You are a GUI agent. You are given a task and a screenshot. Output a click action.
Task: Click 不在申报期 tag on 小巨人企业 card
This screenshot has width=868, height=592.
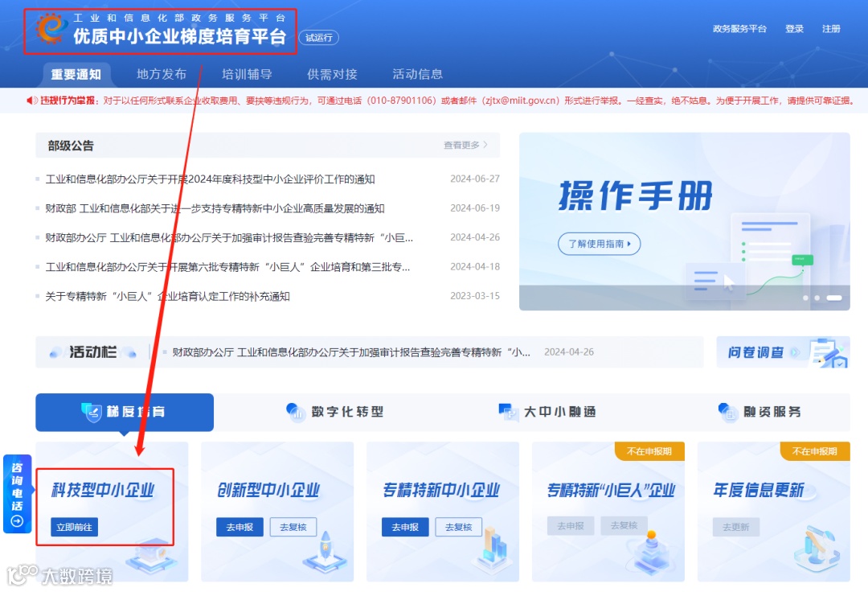(649, 451)
